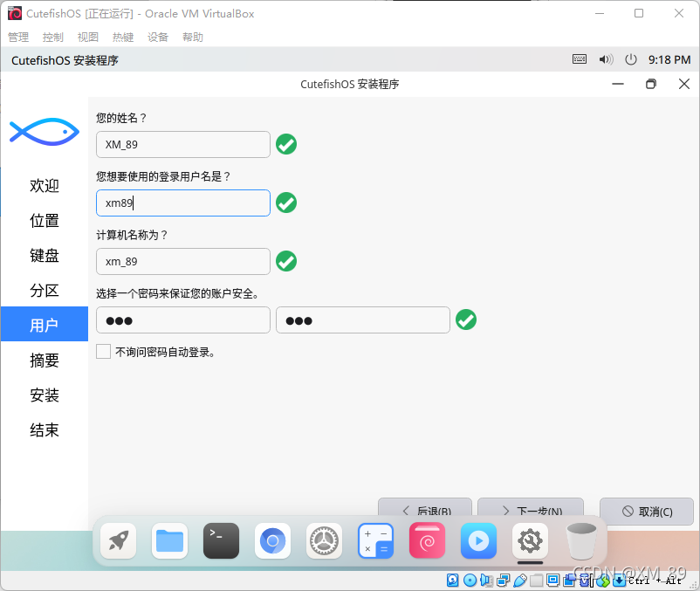Click the VirtualBox network status icon
The width and height of the screenshot is (700, 591).
(503, 581)
